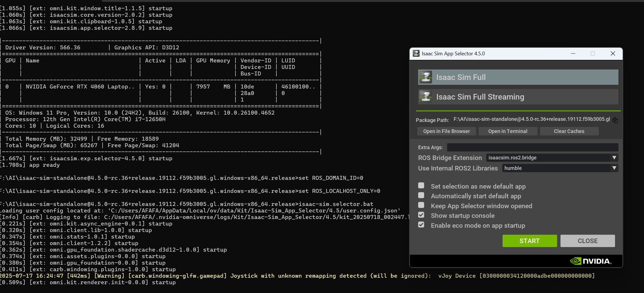Click the Open in Terminal button
This screenshot has width=644, height=293.
point(508,131)
